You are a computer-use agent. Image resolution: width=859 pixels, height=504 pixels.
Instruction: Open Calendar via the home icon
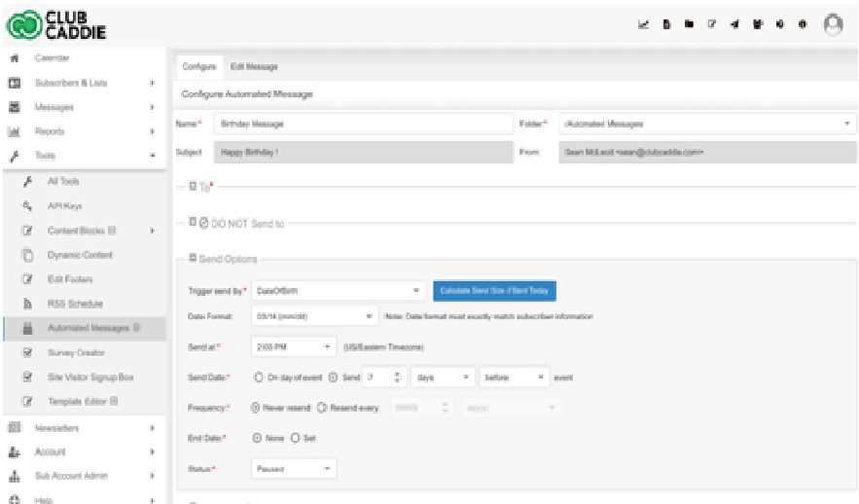coord(15,58)
